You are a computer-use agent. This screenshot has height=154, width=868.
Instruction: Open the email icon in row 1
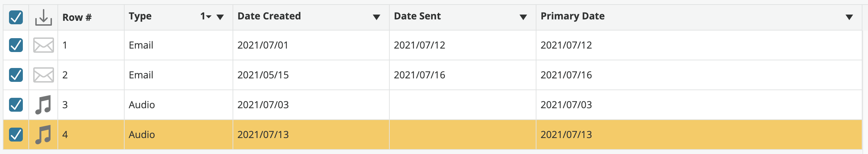44,45
